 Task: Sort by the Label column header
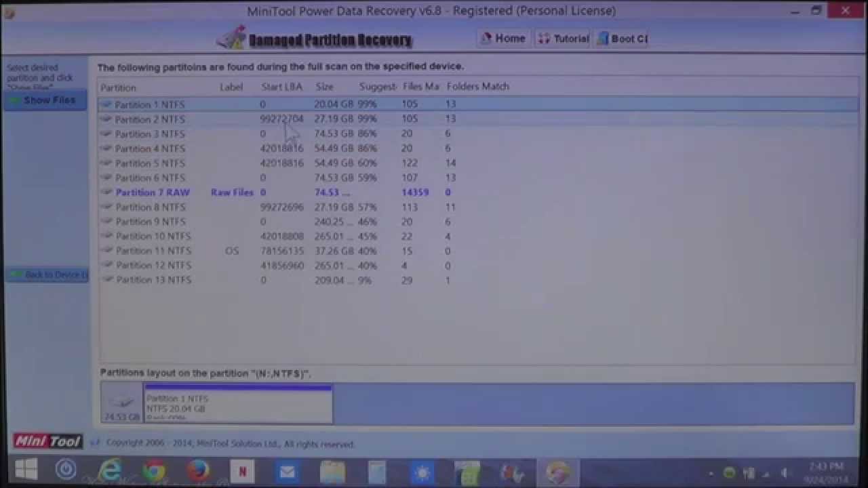click(x=231, y=87)
